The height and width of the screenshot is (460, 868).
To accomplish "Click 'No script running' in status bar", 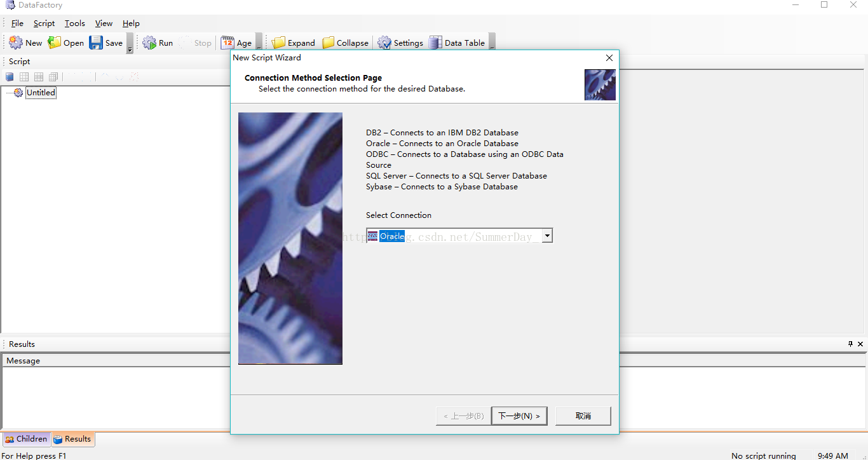I will pos(763,456).
